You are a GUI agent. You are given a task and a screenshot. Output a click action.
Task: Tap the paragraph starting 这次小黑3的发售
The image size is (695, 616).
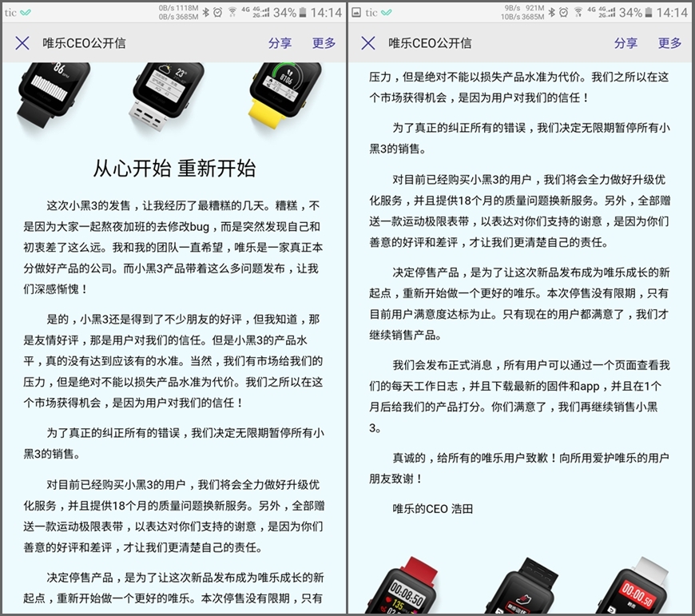point(173,248)
